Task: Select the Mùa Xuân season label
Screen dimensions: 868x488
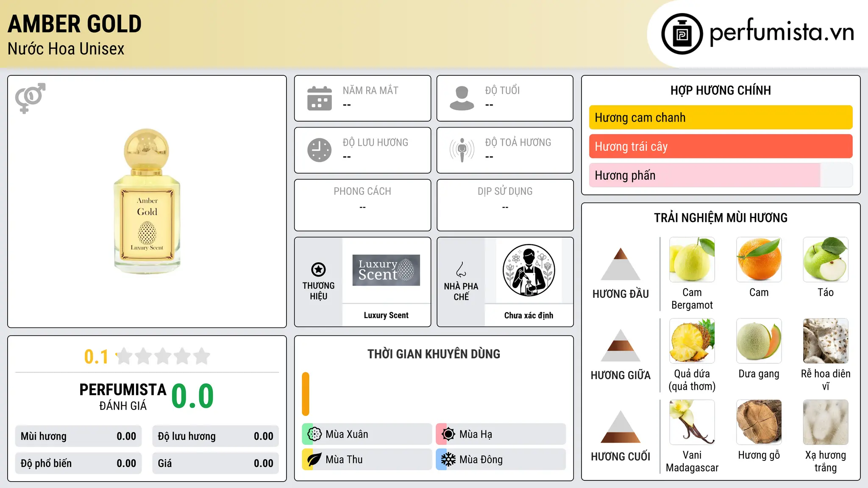Action: pyautogui.click(x=347, y=434)
